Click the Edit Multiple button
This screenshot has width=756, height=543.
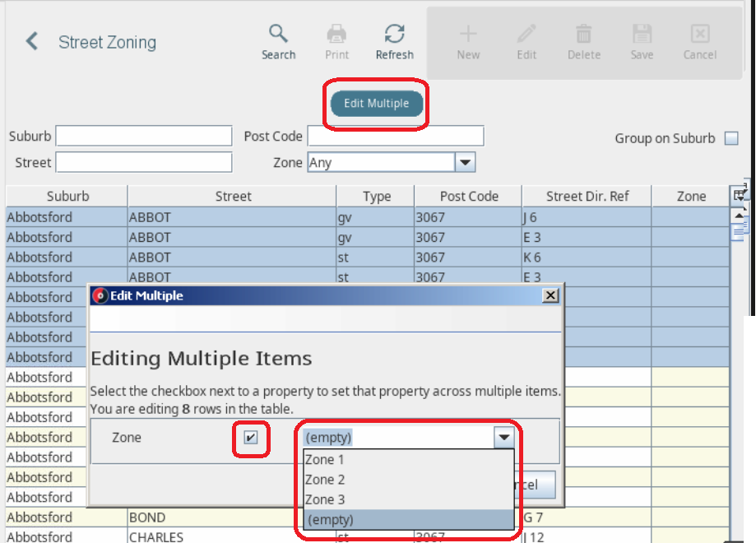click(376, 103)
